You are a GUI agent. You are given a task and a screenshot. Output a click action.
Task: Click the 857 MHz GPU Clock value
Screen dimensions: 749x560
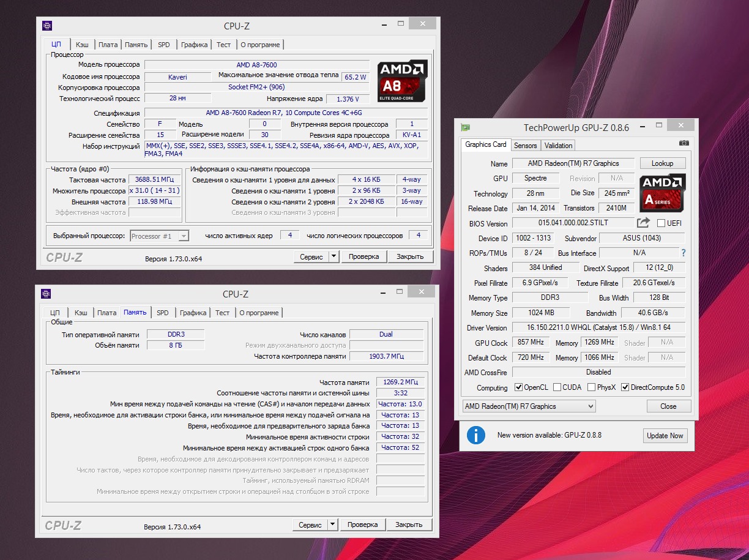(x=531, y=342)
